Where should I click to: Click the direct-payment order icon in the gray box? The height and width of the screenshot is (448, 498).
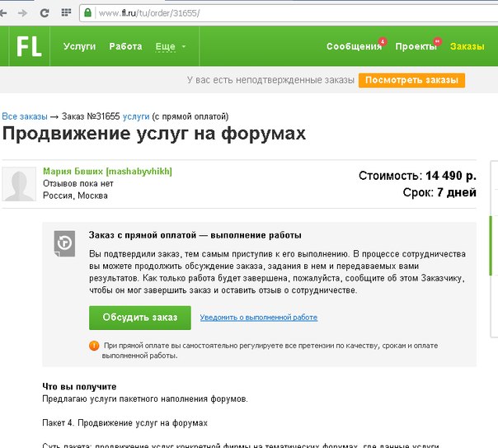64,241
